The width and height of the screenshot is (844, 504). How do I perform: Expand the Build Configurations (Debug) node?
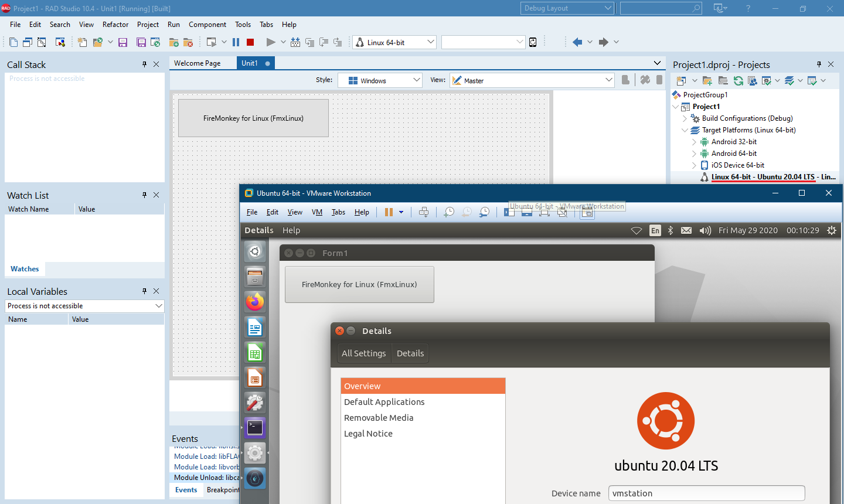tap(685, 118)
